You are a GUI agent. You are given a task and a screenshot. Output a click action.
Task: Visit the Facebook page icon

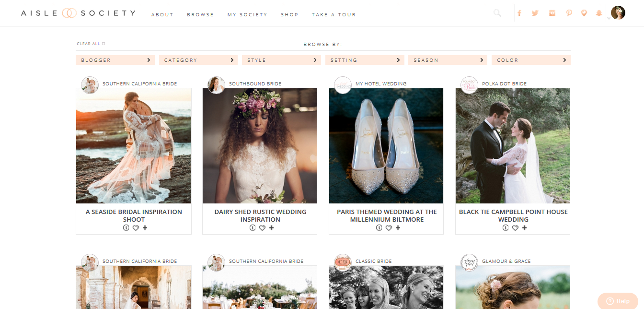click(x=519, y=13)
